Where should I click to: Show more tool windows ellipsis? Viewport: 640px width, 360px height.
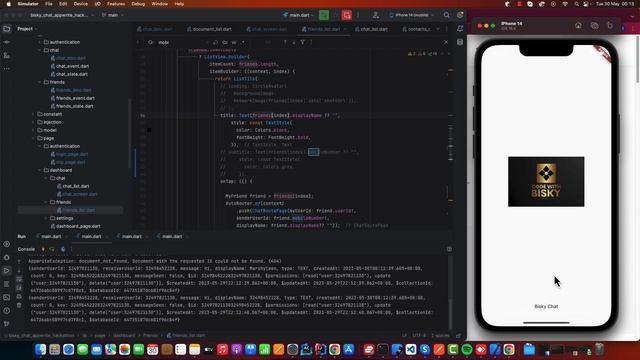click(x=7, y=69)
